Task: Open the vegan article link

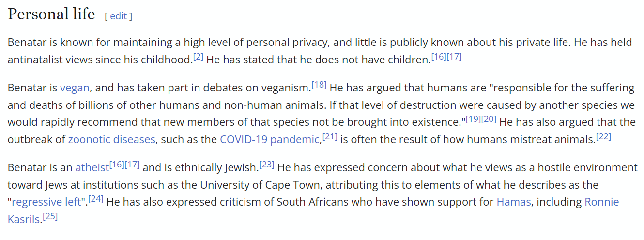Action: click(75, 88)
